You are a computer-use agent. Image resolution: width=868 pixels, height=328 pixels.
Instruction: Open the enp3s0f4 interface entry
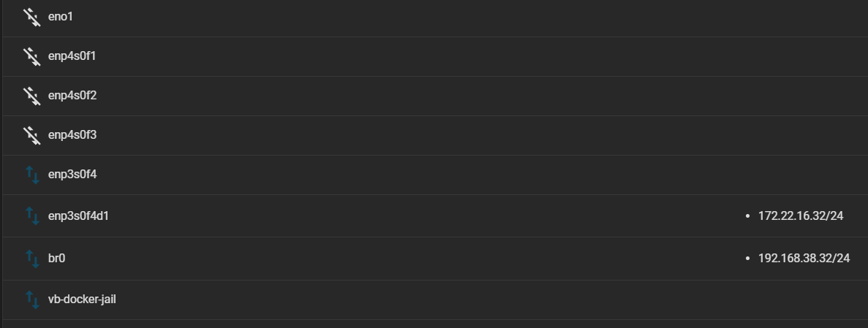pos(72,175)
